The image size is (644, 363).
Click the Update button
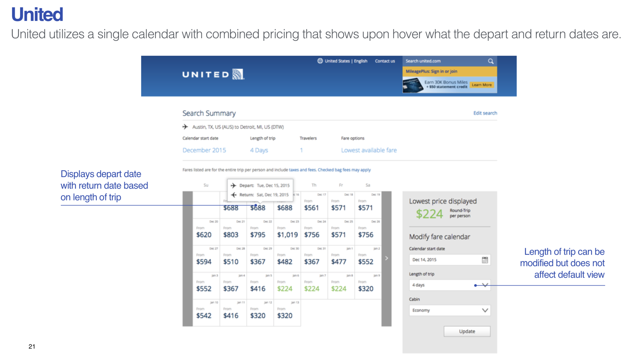[467, 331]
